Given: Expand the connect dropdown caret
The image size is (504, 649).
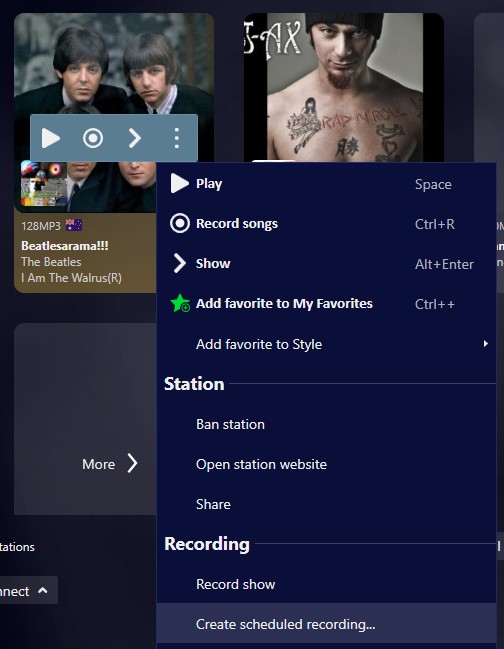Looking at the screenshot, I should (x=43, y=590).
